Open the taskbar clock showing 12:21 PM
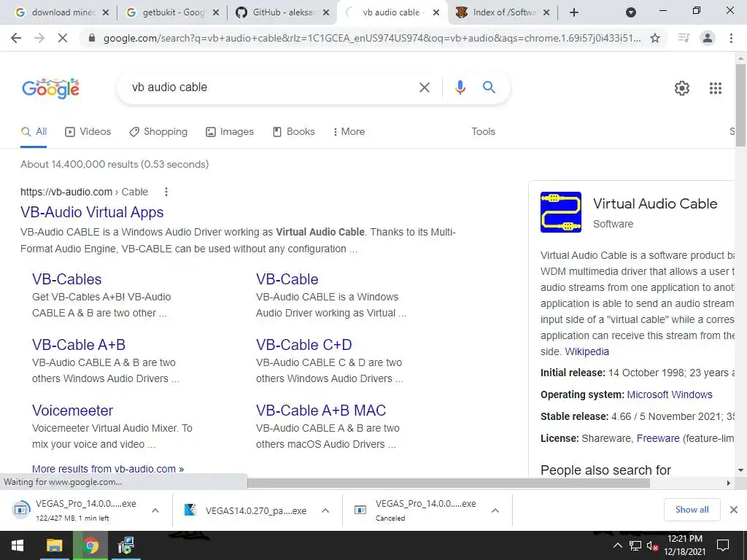This screenshot has width=747, height=560. click(684, 545)
